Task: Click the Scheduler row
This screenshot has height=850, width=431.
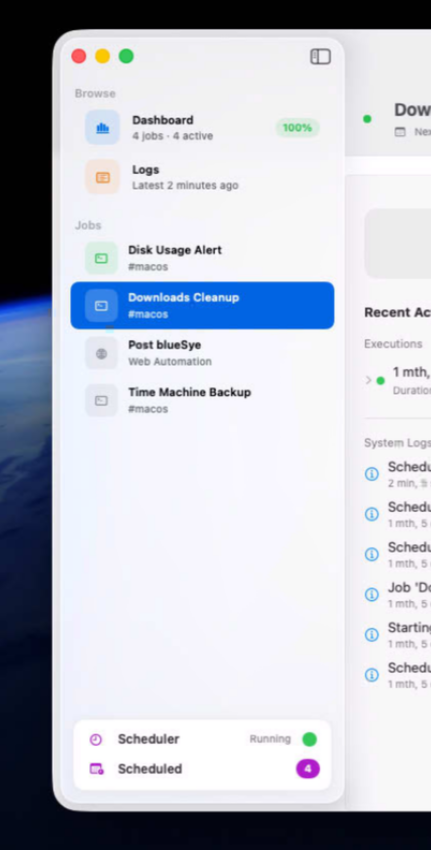Action: pyautogui.click(x=202, y=739)
